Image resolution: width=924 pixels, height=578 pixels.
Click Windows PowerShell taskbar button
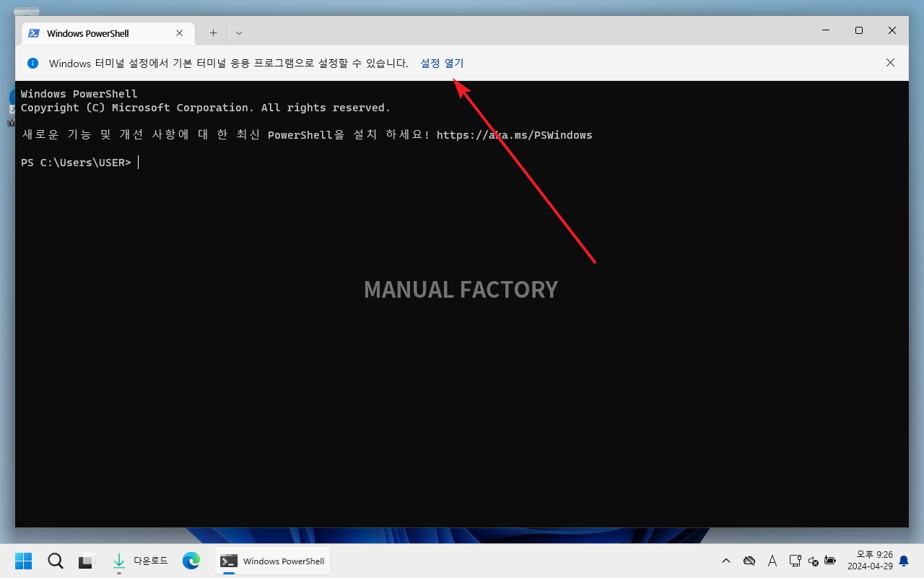click(x=273, y=561)
